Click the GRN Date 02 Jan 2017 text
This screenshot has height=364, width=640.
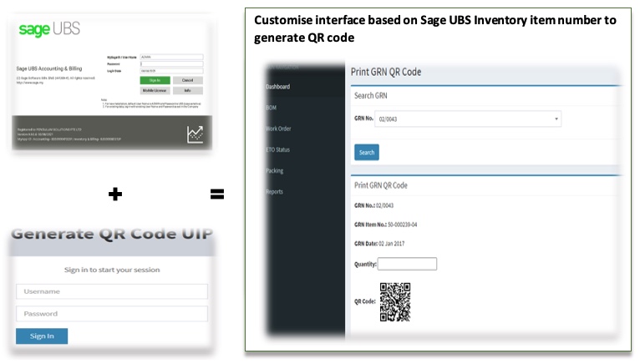pyautogui.click(x=379, y=244)
